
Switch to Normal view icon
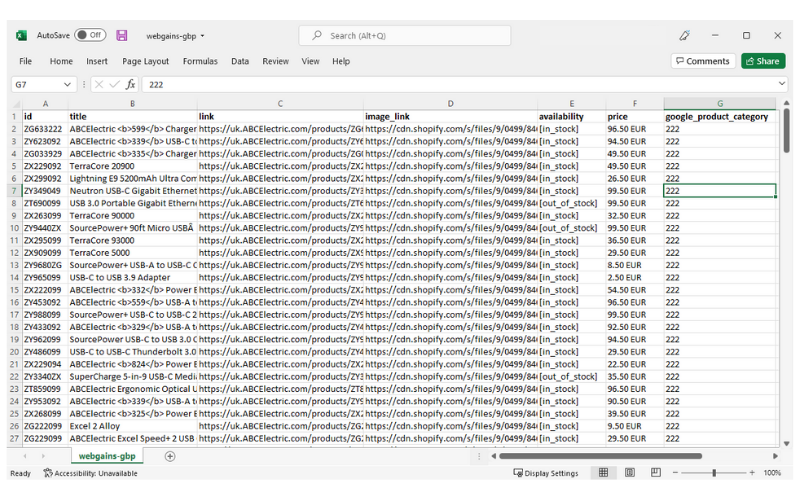603,473
